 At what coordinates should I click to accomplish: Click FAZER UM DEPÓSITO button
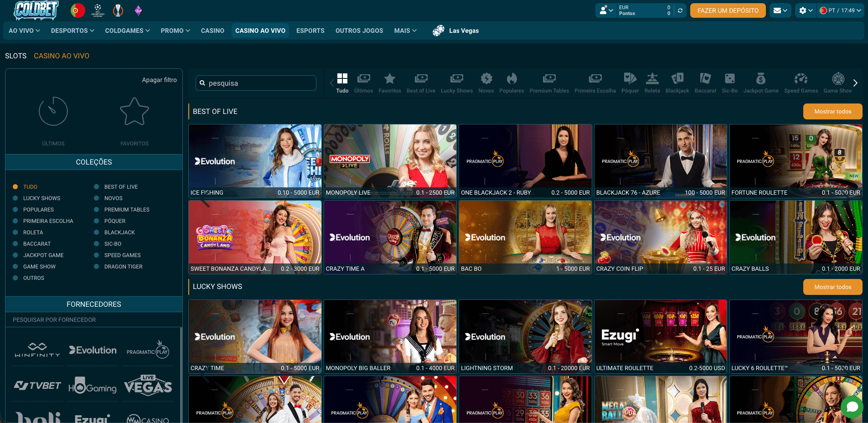(x=728, y=10)
